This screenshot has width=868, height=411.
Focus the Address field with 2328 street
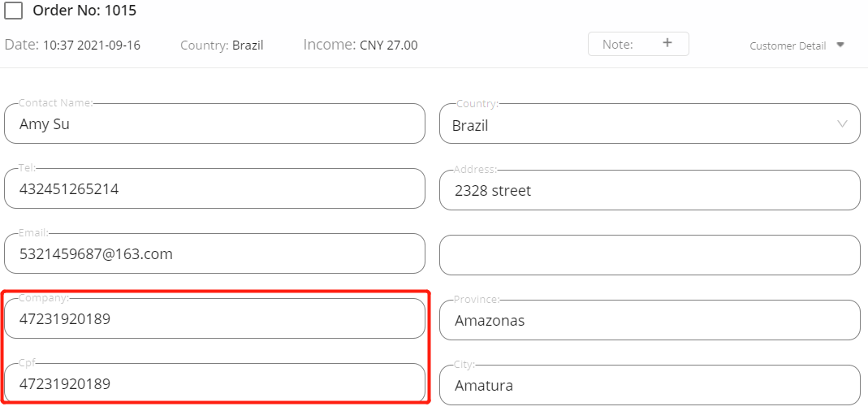650,190
